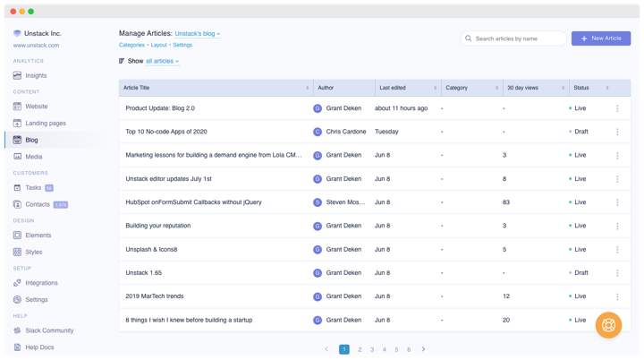Sort by Status column
Image resolution: width=644 pixels, height=360 pixels.
[x=607, y=88]
